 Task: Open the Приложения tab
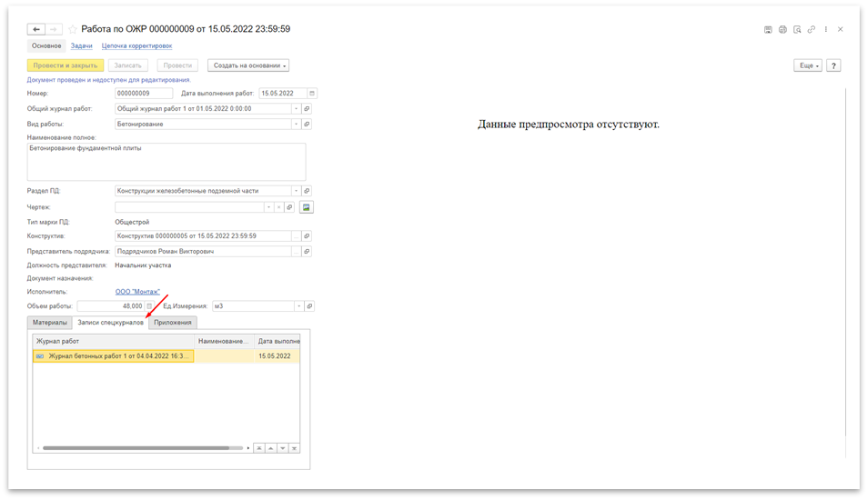click(x=172, y=323)
